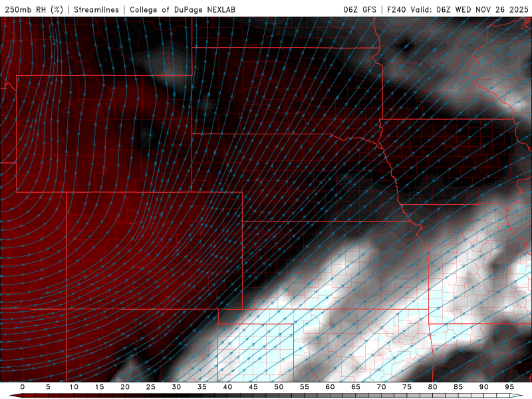
Task: Select the '90' label on the color scale
Action: click(483, 387)
